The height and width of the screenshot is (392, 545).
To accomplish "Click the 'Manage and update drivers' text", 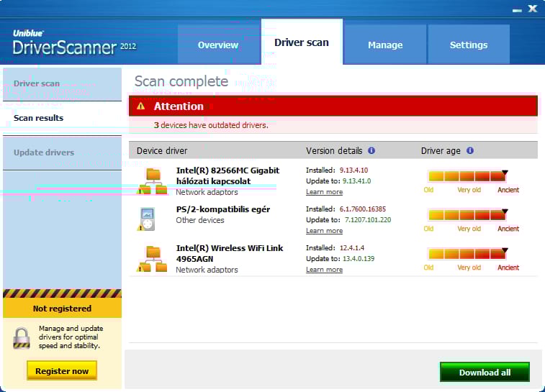I will [x=71, y=337].
